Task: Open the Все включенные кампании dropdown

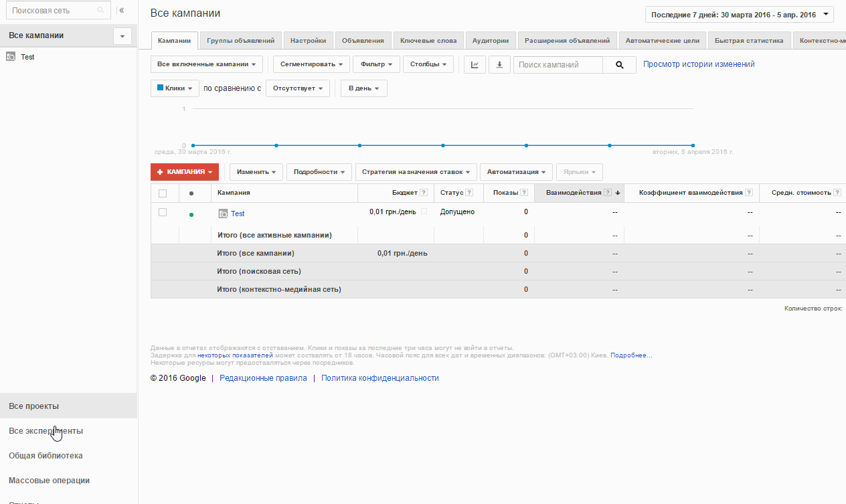Action: 207,65
